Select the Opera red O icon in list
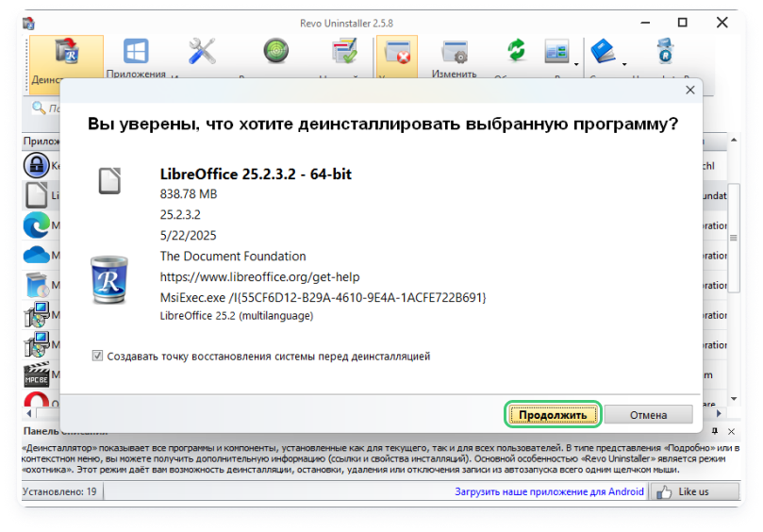763x532 pixels. tap(37, 400)
